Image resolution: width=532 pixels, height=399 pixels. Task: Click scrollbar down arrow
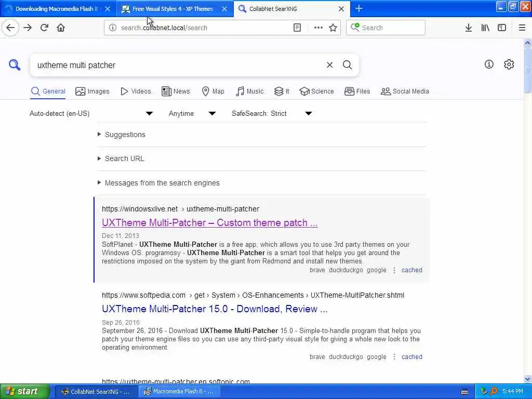click(x=527, y=379)
